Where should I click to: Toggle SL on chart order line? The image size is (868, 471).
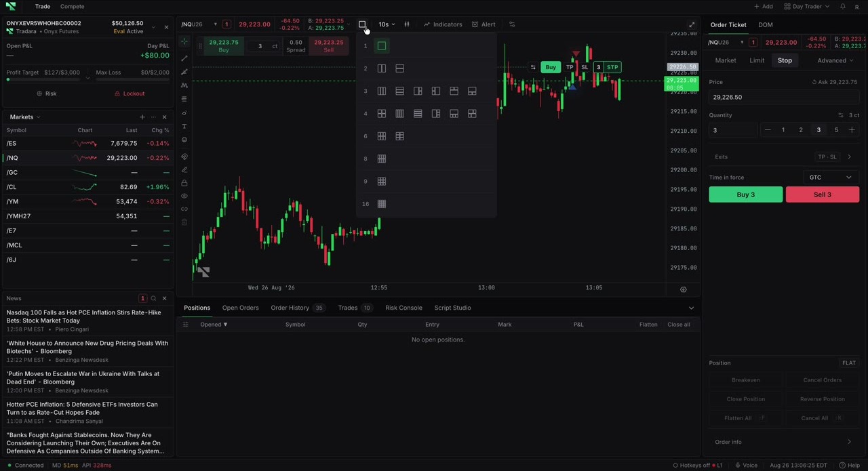point(585,67)
